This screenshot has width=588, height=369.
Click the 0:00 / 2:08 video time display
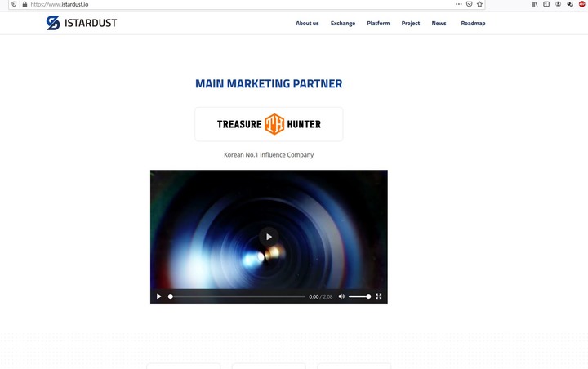tap(321, 296)
